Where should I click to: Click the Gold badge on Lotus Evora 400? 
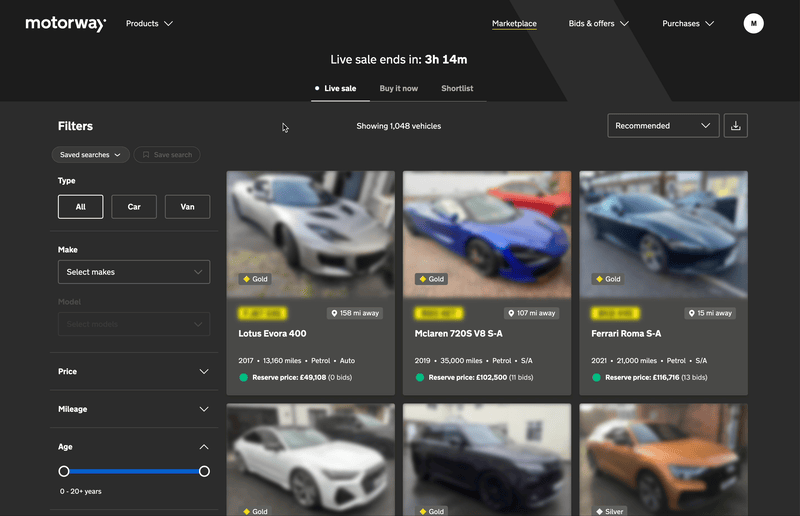[x=255, y=279]
